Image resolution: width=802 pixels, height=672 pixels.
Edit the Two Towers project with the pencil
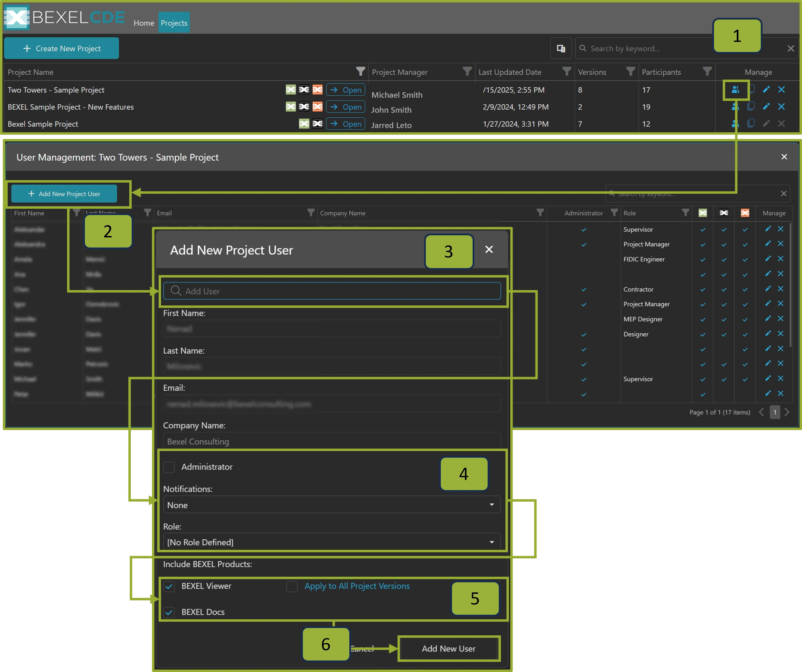[x=766, y=90]
